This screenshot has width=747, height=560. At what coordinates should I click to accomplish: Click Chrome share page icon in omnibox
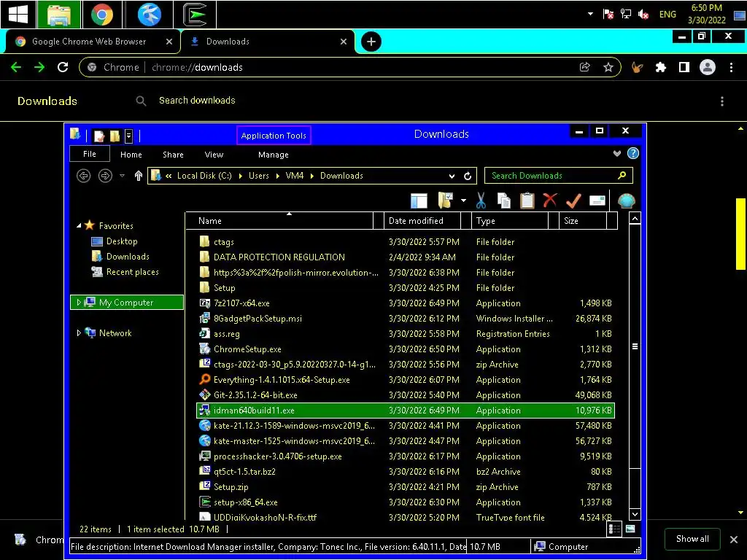[584, 67]
